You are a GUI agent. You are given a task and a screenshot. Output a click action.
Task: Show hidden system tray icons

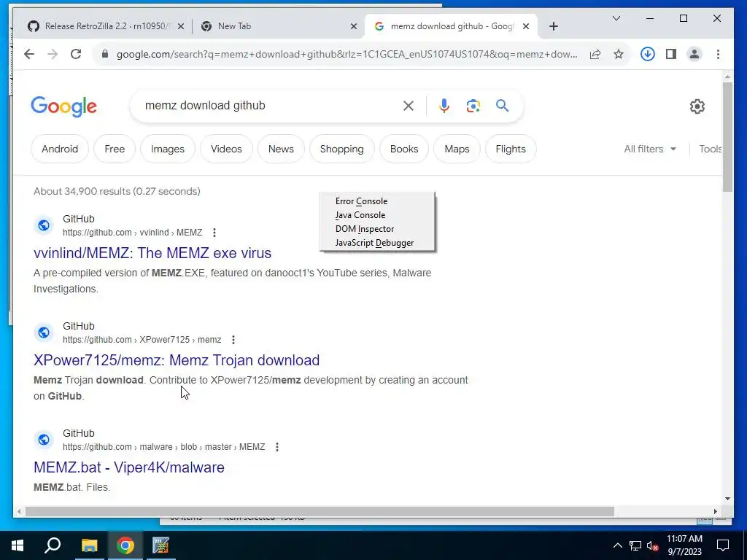[617, 545]
